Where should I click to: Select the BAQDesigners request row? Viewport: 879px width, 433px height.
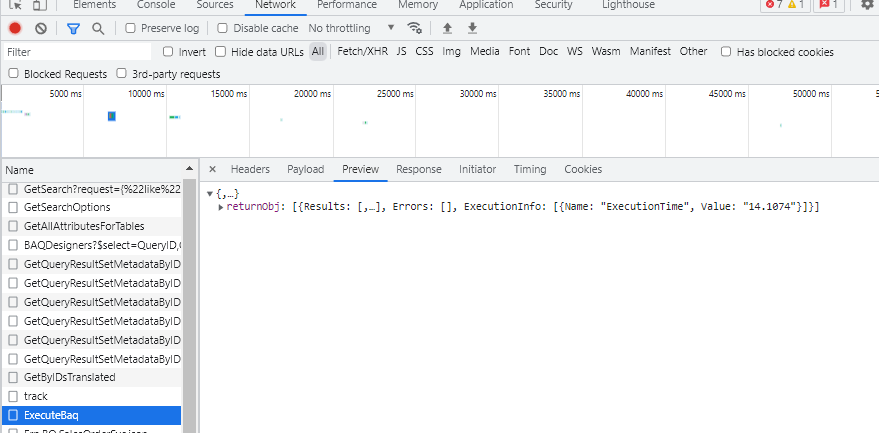pos(92,245)
